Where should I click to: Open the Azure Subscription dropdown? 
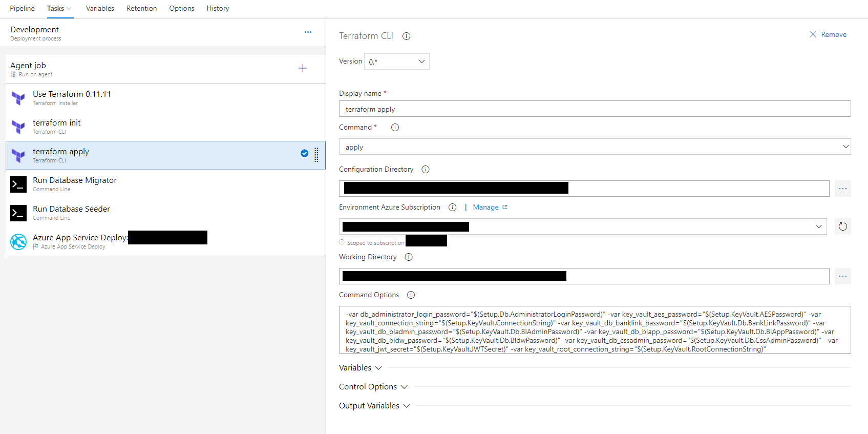pos(583,226)
